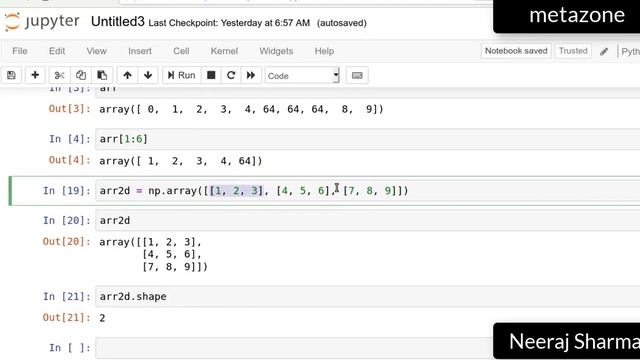The image size is (640, 360).
Task: Click the Trusted notebook button
Action: [x=573, y=51]
